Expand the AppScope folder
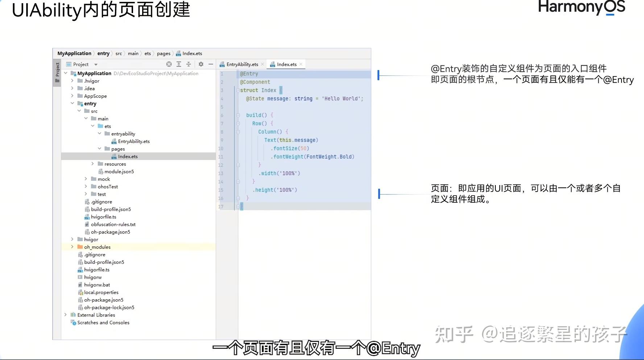This screenshot has height=360, width=644. point(72,96)
